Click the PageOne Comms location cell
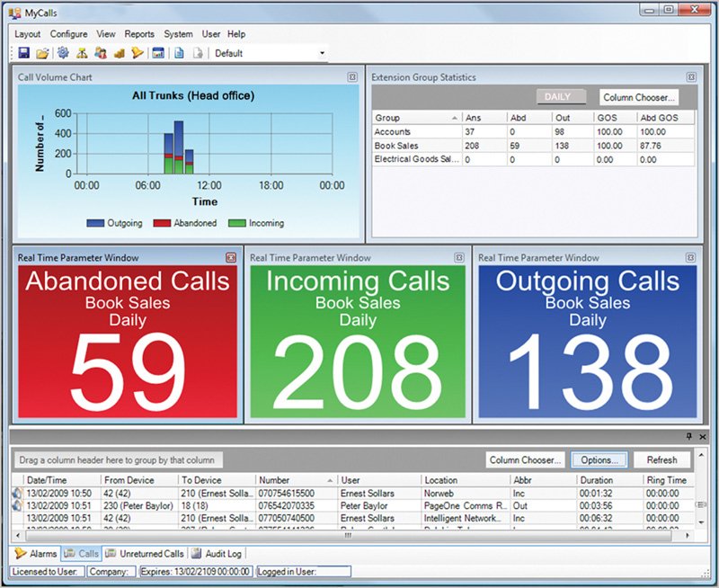719x588 pixels. [466, 506]
